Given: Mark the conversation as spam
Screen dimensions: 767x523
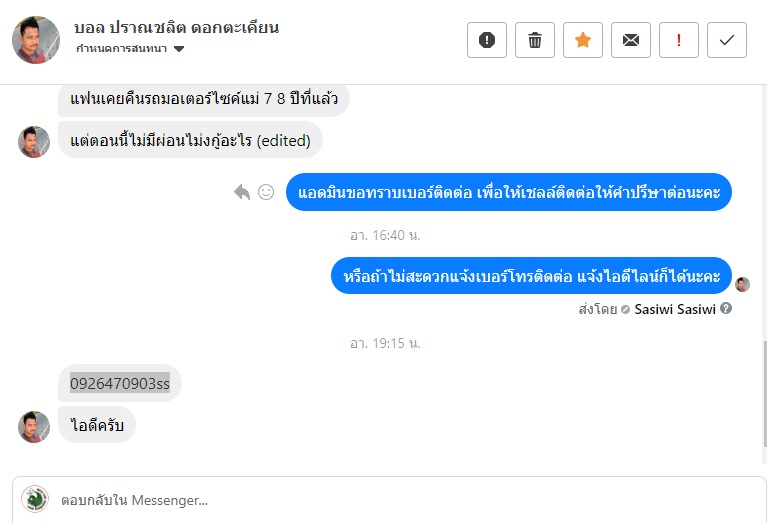Looking at the screenshot, I should pyautogui.click(x=487, y=40).
